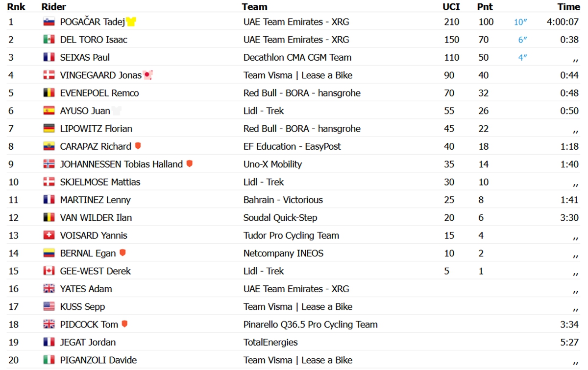Click the UCI column header
The height and width of the screenshot is (370, 588).
[451, 7]
